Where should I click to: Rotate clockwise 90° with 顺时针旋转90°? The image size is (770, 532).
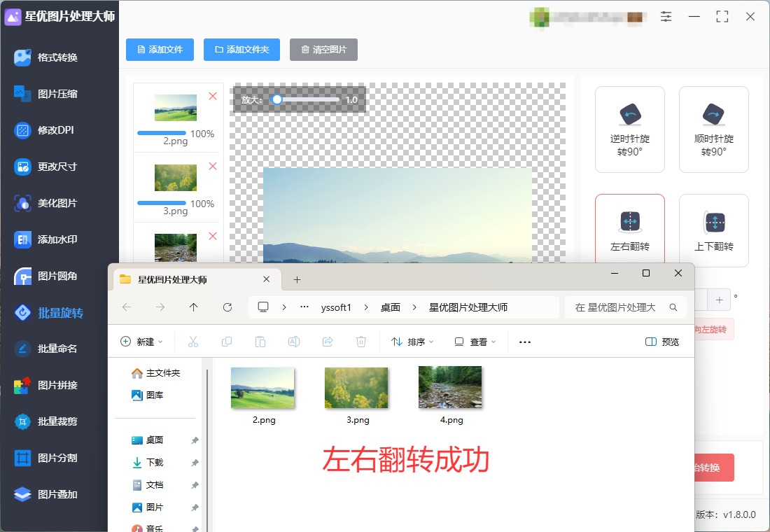click(x=713, y=129)
